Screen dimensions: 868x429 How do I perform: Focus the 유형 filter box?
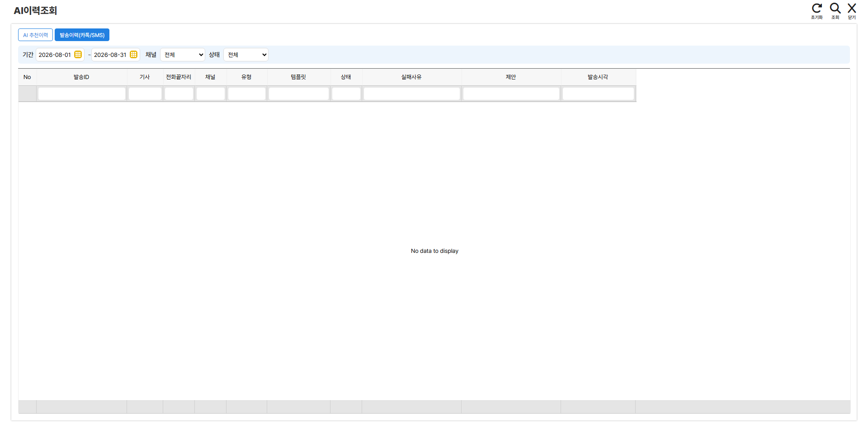click(x=247, y=93)
